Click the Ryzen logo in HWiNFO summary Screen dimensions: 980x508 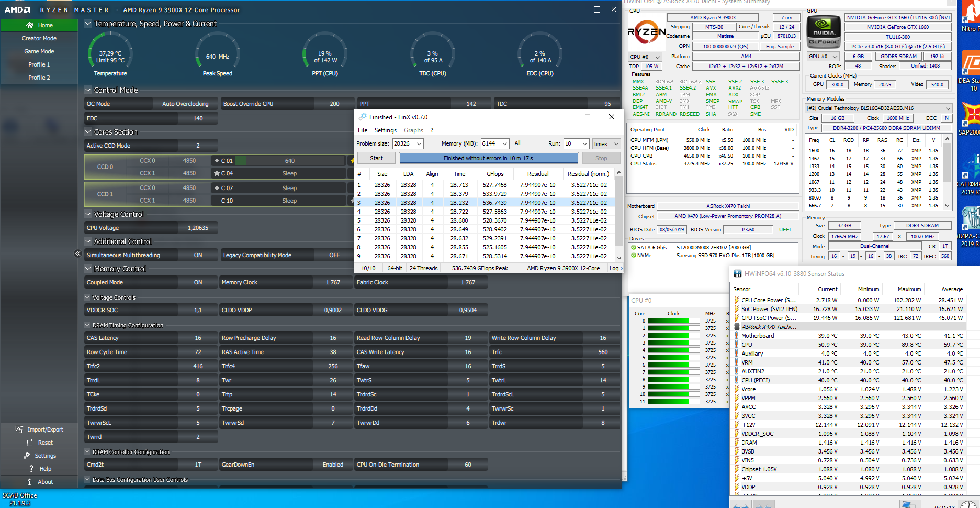[646, 32]
